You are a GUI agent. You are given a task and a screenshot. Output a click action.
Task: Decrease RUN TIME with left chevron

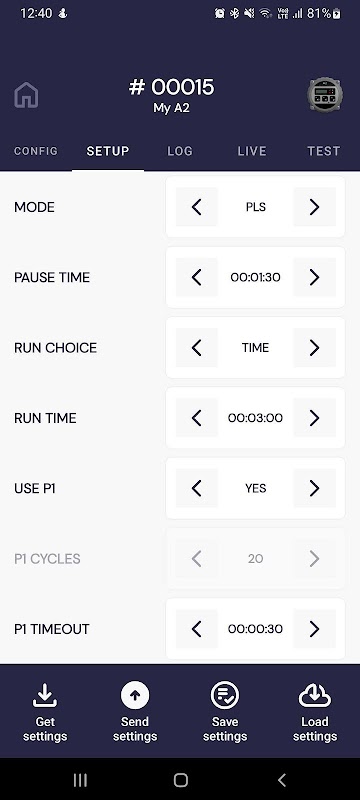[x=197, y=418]
